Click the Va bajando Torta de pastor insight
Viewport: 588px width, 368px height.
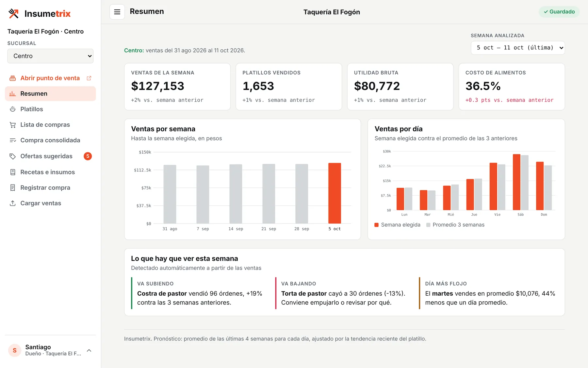[343, 293]
